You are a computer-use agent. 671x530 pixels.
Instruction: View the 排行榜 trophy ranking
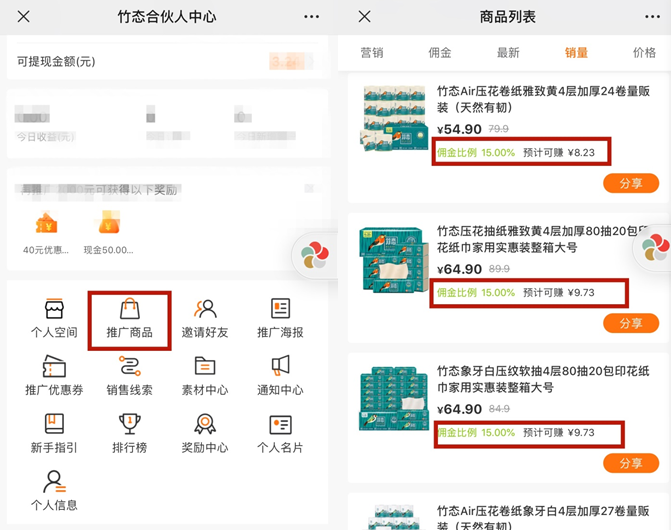coord(130,434)
